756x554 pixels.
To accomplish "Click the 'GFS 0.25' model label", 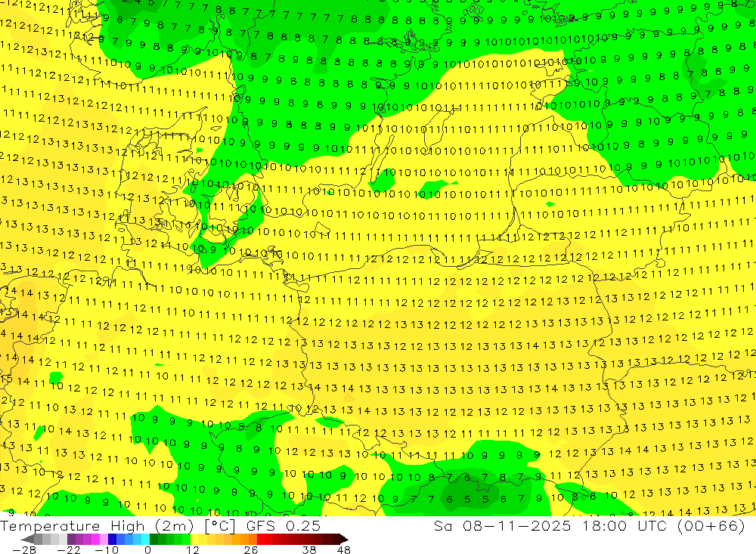I will (283, 526).
